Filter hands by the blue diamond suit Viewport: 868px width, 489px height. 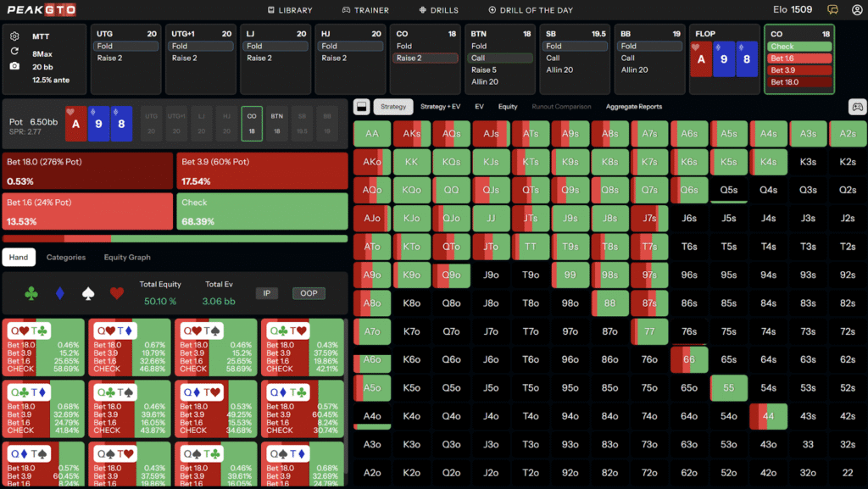[x=59, y=293]
